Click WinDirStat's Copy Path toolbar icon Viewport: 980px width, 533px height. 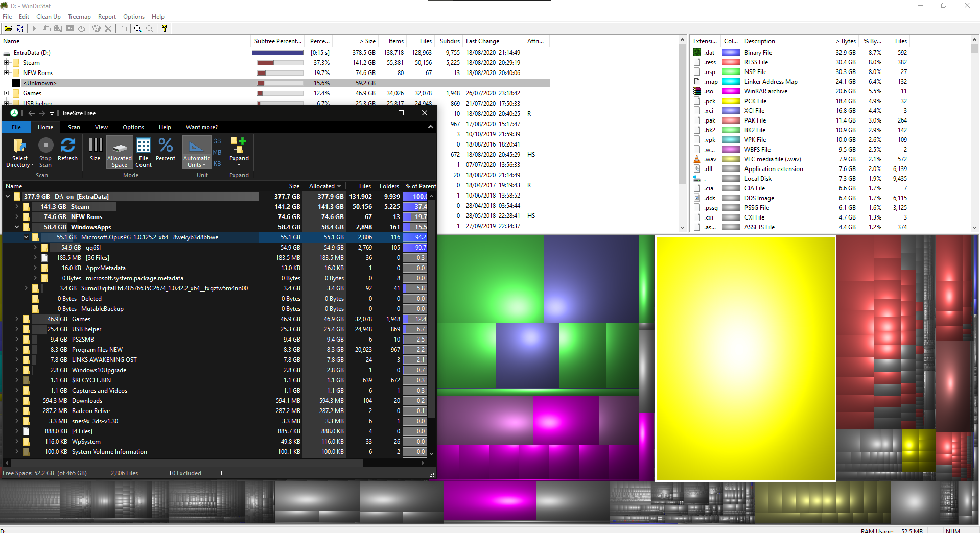[x=46, y=29]
